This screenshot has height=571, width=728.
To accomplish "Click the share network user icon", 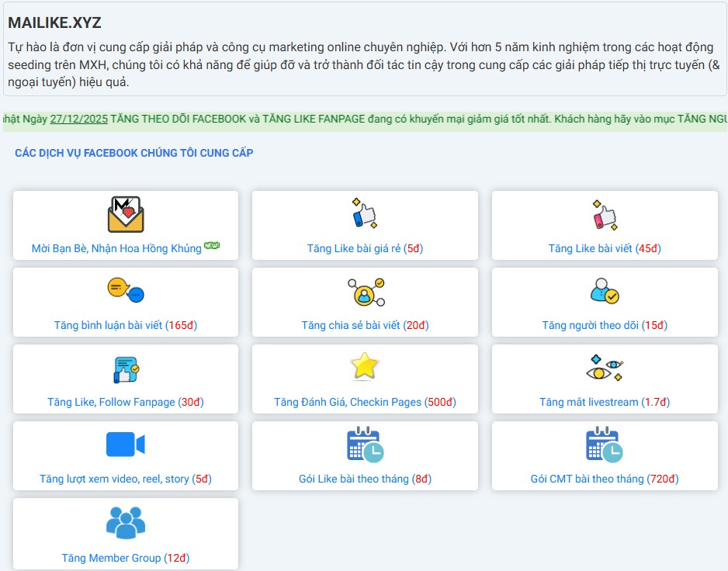I will (366, 292).
